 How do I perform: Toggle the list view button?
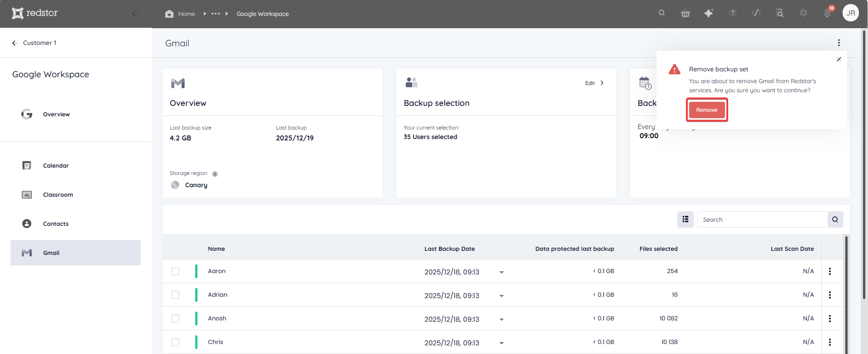pyautogui.click(x=686, y=219)
